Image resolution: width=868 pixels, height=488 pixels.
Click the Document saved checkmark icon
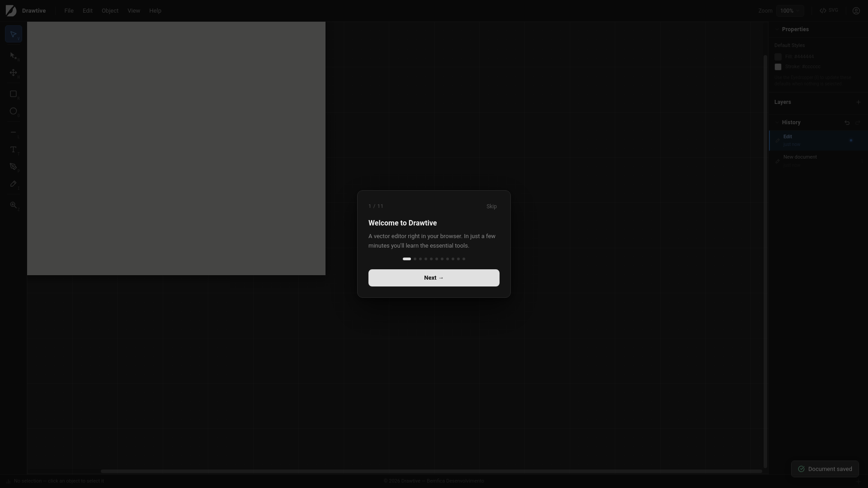pos(802,469)
